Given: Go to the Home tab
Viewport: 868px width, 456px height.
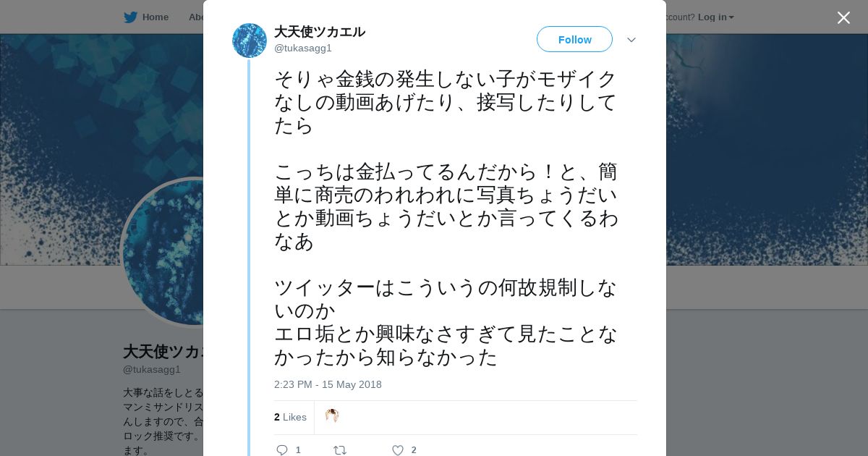Looking at the screenshot, I should tap(155, 17).
